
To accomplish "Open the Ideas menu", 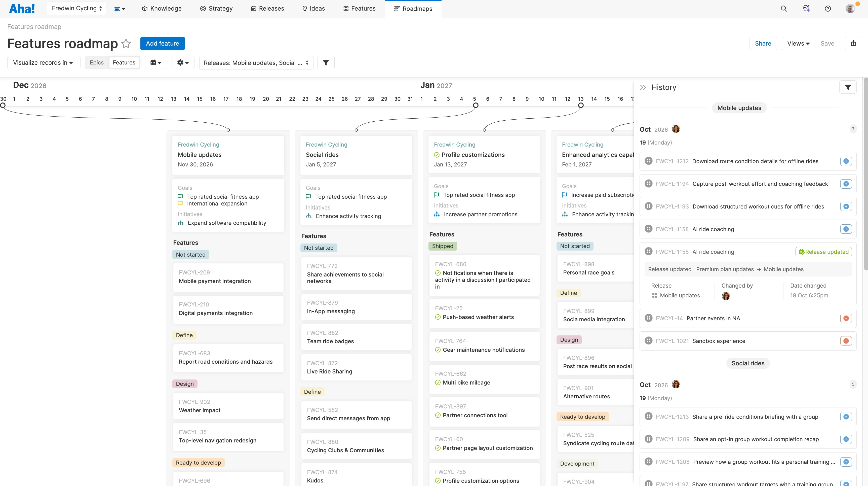I will click(x=314, y=8).
